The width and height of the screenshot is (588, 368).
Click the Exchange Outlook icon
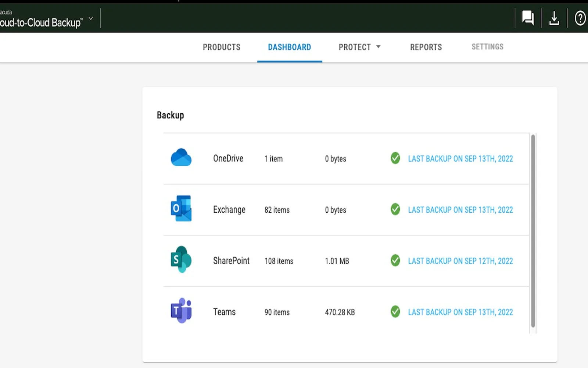pyautogui.click(x=181, y=208)
